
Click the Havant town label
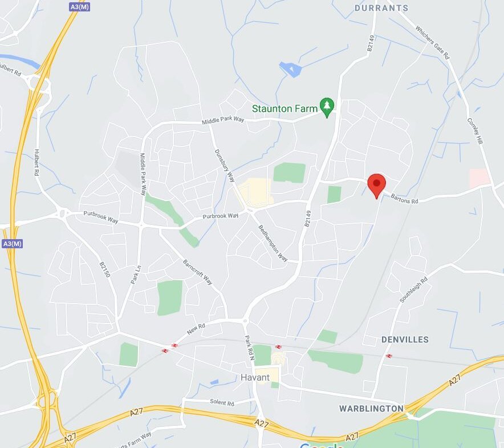point(255,377)
